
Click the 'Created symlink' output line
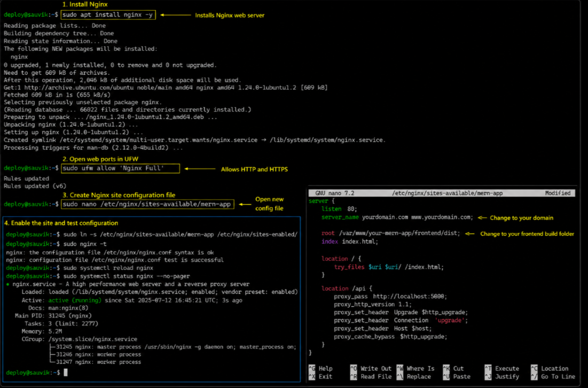point(194,139)
